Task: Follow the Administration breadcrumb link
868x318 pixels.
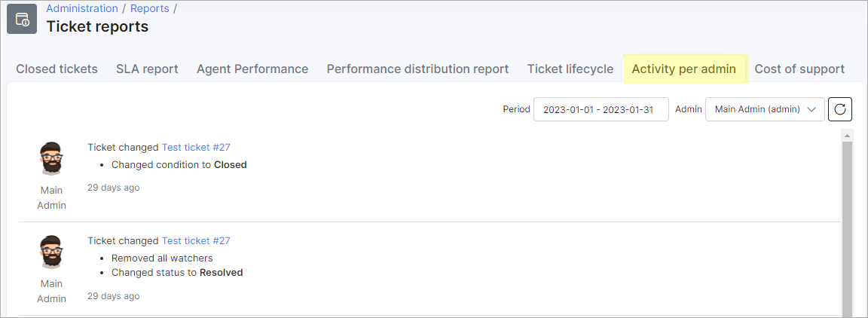Action: pyautogui.click(x=82, y=8)
